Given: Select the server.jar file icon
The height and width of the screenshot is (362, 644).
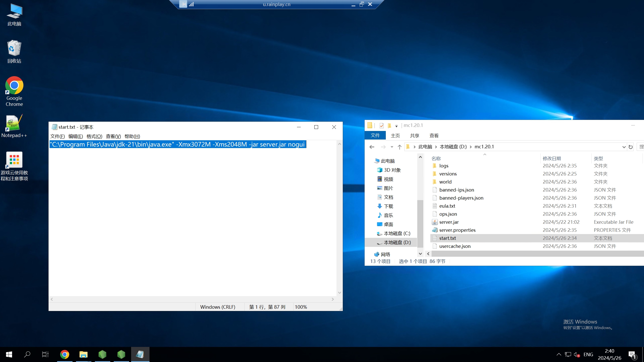Looking at the screenshot, I should point(435,222).
